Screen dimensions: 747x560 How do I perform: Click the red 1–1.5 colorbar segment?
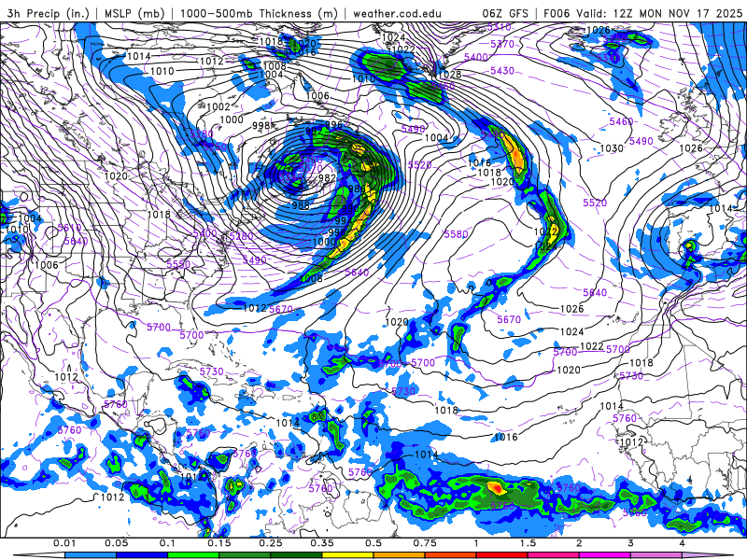pos(502,555)
